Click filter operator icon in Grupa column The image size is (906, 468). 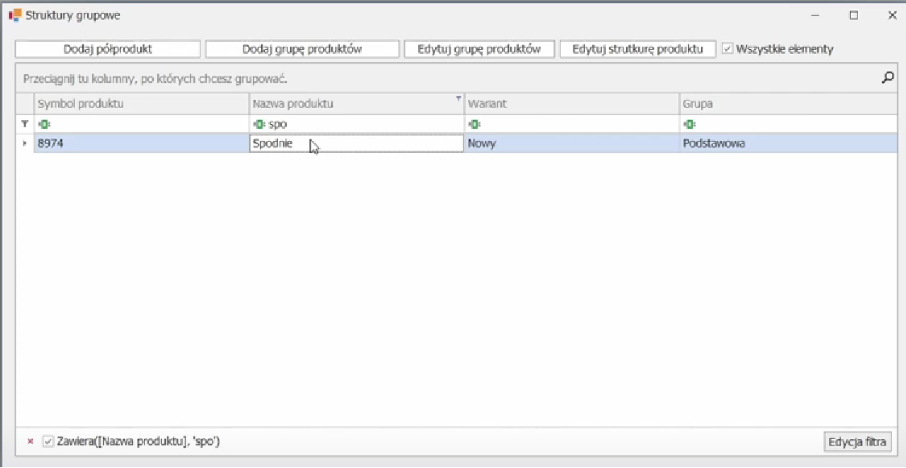[689, 124]
